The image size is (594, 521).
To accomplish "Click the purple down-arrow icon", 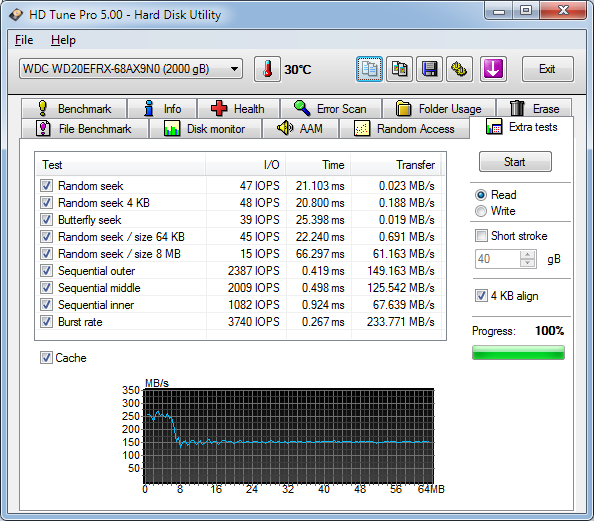I will [x=493, y=69].
